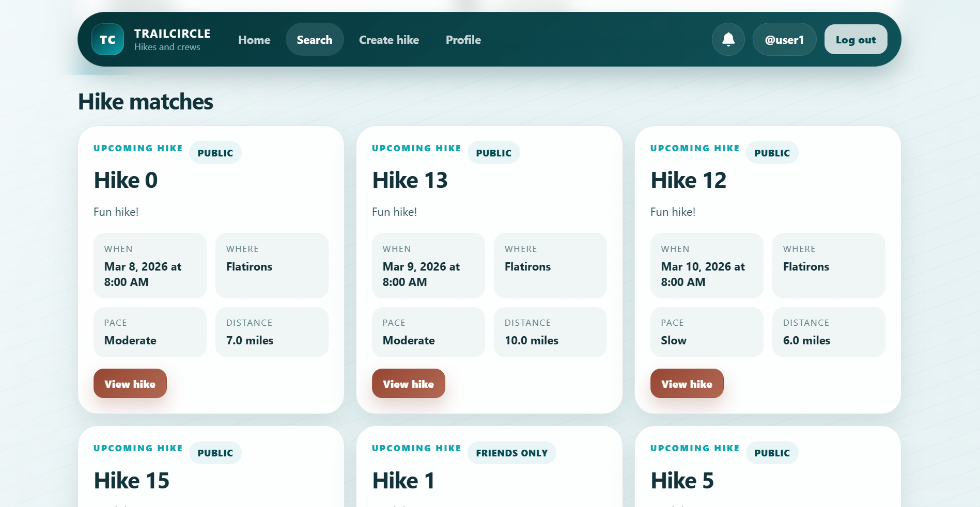The width and height of the screenshot is (980, 507).
Task: View hike for Hike 0
Action: click(x=130, y=384)
